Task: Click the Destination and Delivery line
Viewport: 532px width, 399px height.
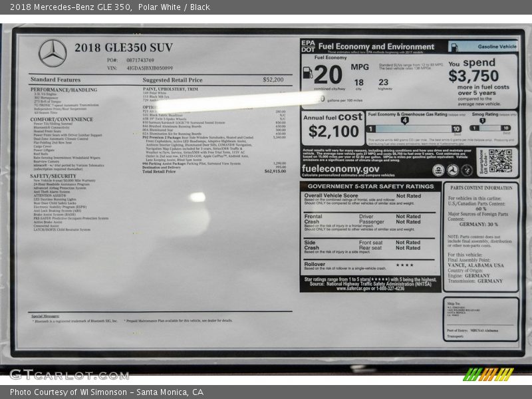Action: 161,168
